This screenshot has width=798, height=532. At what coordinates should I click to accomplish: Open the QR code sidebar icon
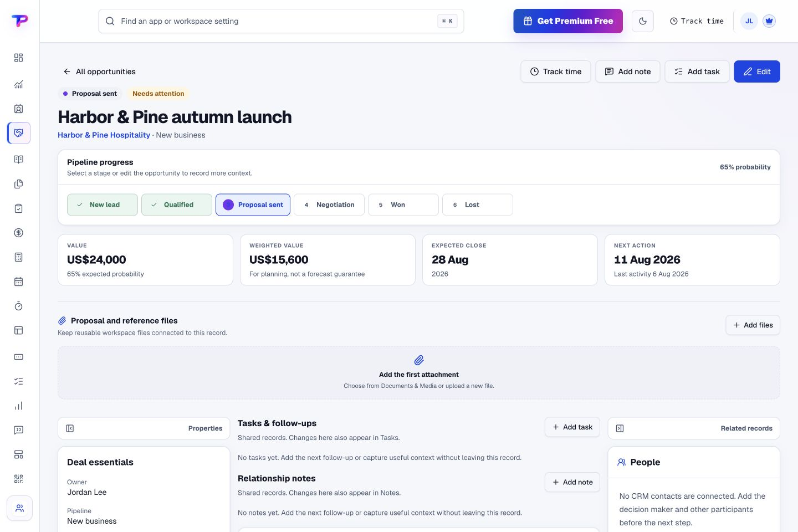pos(18,479)
